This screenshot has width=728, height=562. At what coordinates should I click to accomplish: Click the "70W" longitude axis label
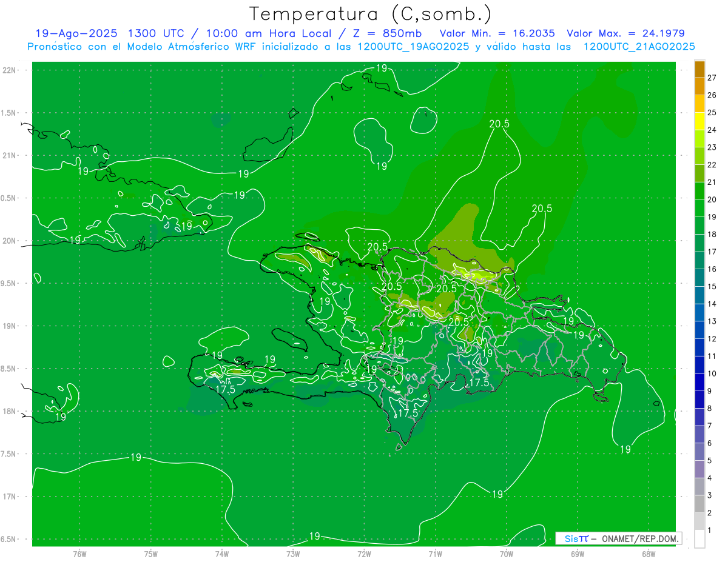click(507, 554)
